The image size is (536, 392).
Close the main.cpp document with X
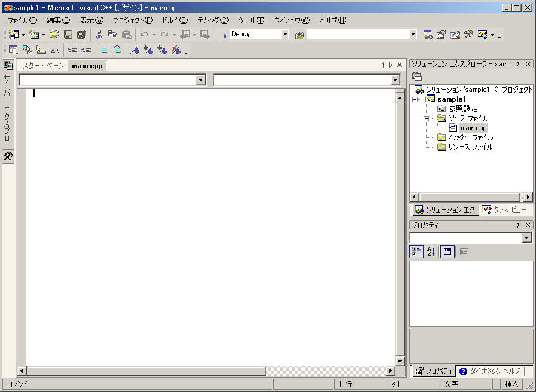point(399,65)
